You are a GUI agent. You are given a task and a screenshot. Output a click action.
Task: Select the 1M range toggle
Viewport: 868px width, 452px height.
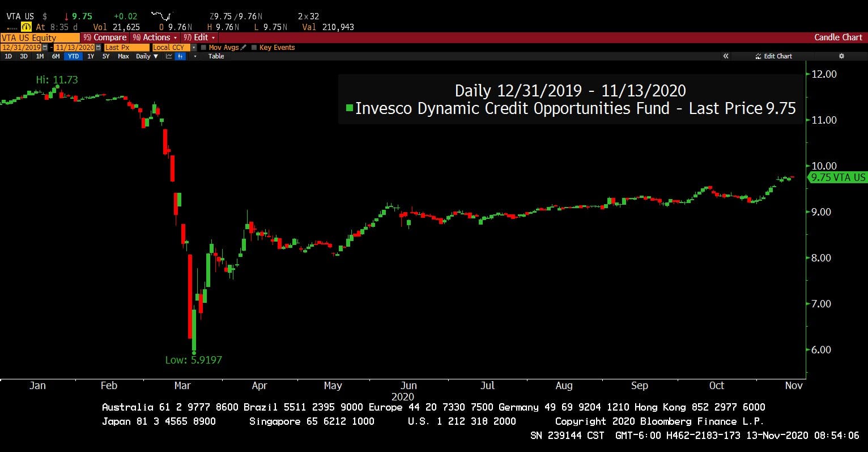click(40, 56)
